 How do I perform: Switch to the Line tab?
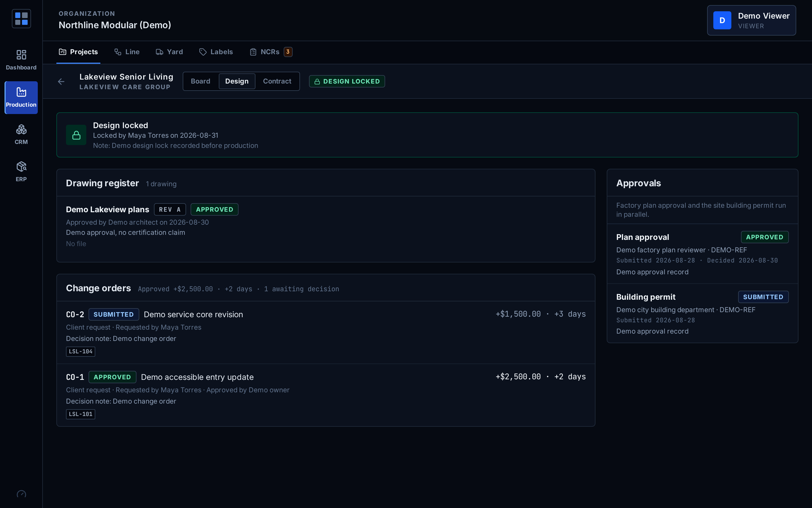tap(127, 52)
